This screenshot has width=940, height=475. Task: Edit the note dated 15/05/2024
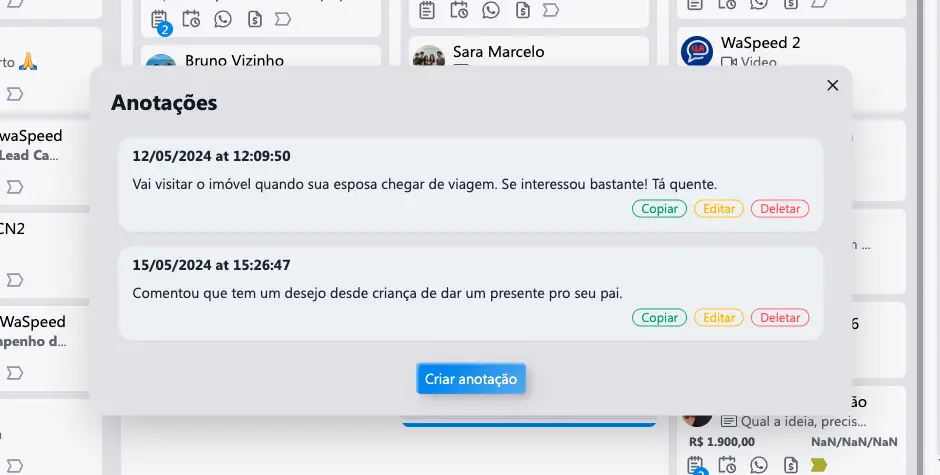pyautogui.click(x=719, y=318)
